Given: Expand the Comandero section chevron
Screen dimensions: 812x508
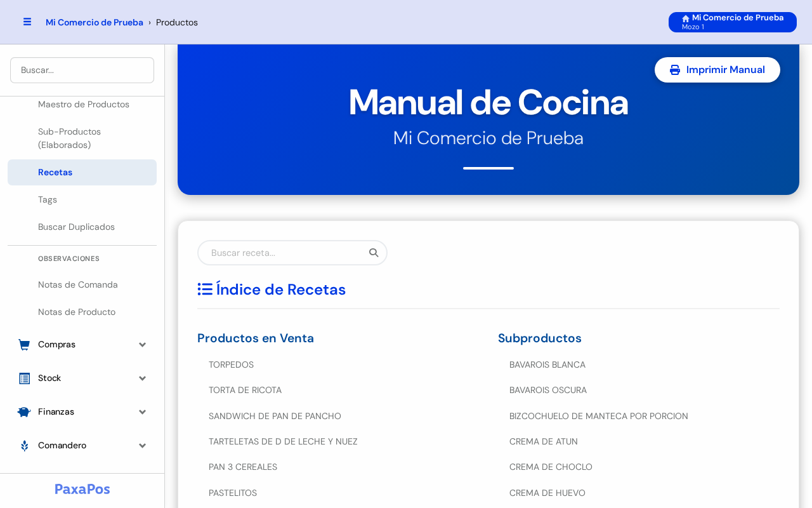Looking at the screenshot, I should (143, 446).
